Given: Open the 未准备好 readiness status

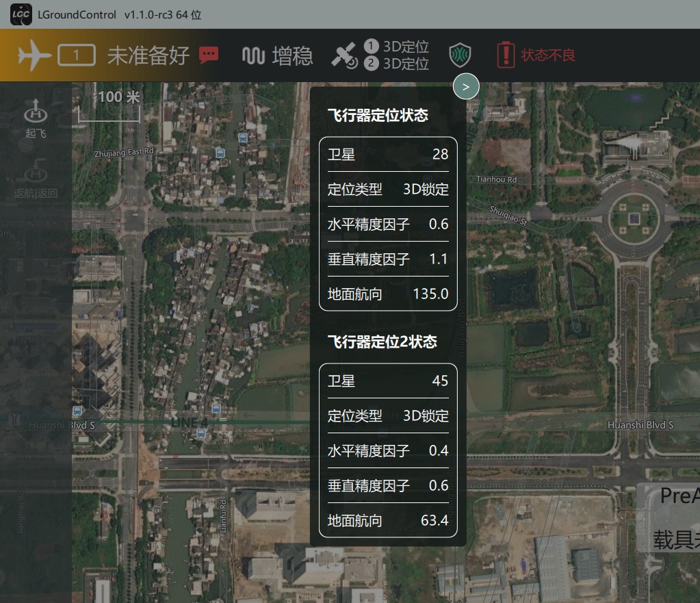Looking at the screenshot, I should coord(148,56).
